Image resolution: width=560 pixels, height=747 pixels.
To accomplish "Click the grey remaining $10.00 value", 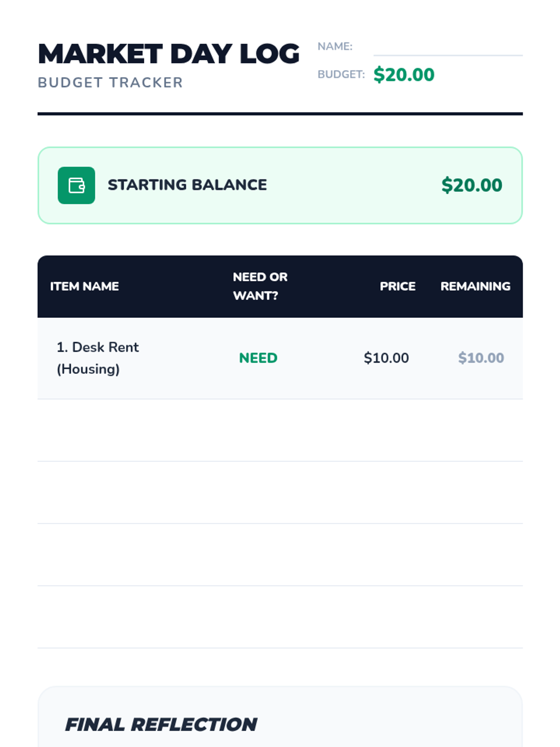I will click(x=481, y=358).
